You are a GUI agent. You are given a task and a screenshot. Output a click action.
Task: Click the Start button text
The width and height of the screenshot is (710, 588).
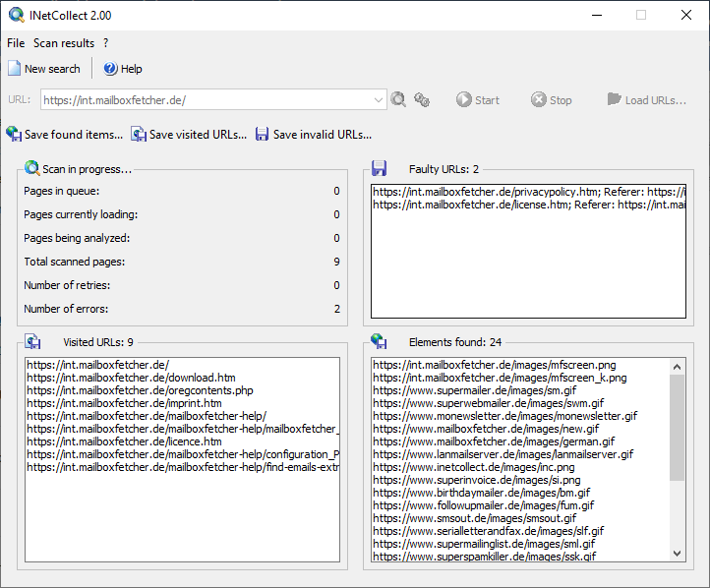(x=487, y=100)
